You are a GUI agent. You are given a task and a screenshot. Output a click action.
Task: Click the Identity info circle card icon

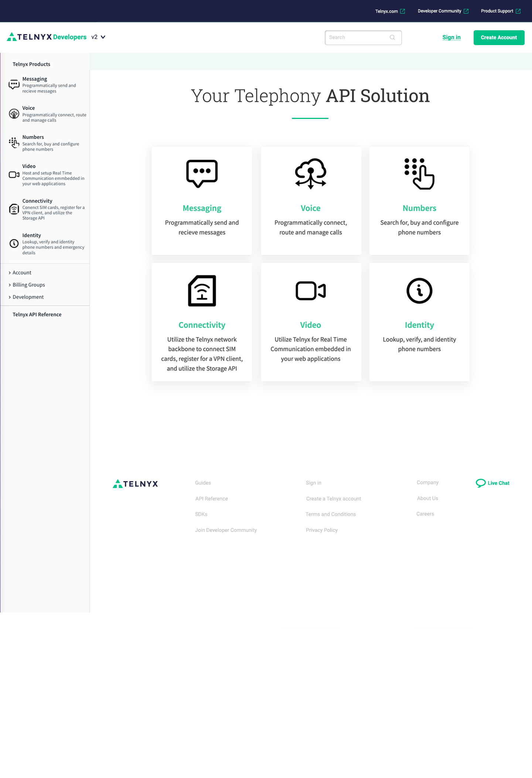pos(419,291)
